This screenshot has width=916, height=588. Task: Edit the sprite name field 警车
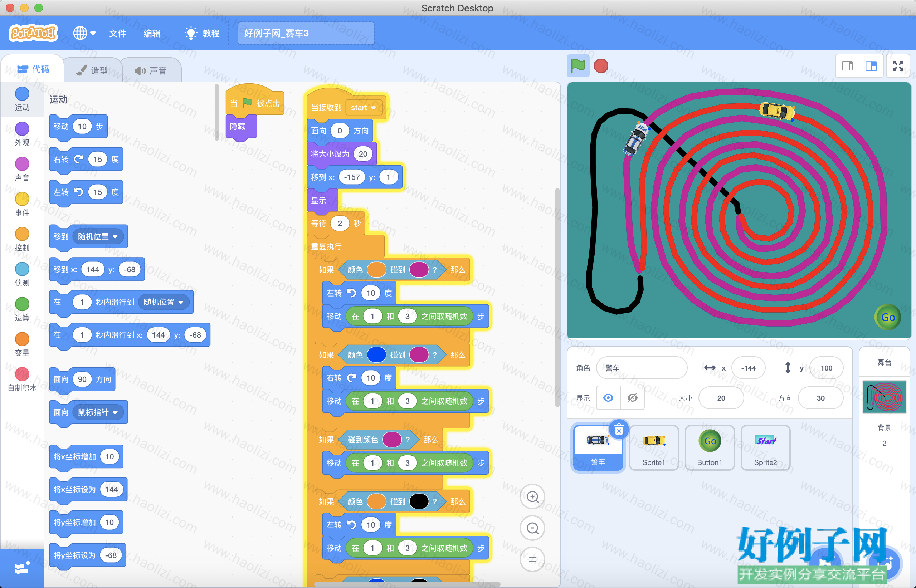click(x=642, y=368)
